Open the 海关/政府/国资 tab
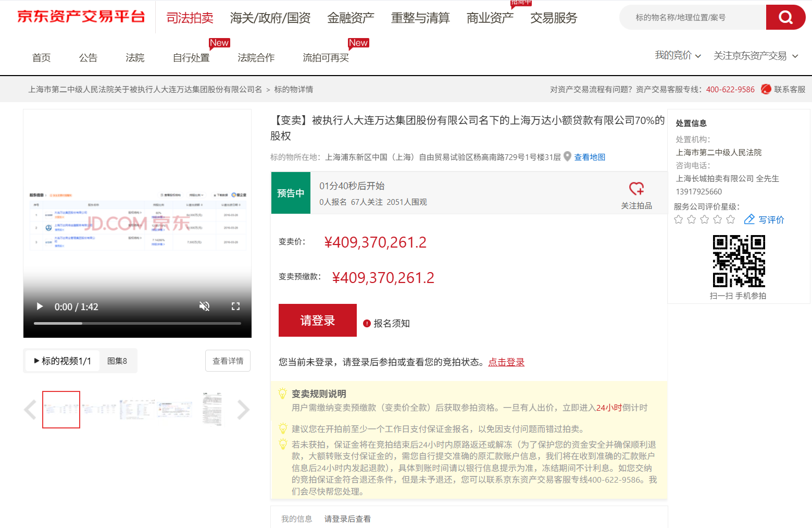Image resolution: width=812 pixels, height=528 pixels. pos(270,18)
